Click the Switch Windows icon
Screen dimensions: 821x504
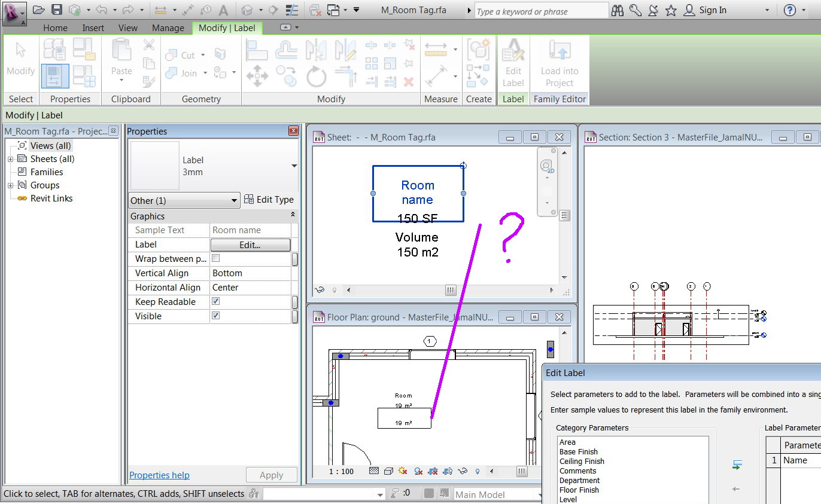(x=333, y=10)
